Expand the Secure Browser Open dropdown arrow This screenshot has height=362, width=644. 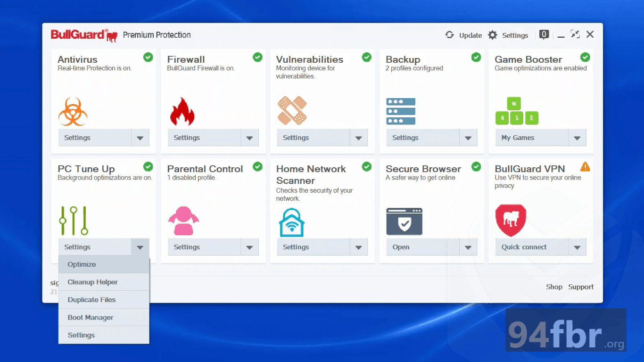click(x=468, y=247)
